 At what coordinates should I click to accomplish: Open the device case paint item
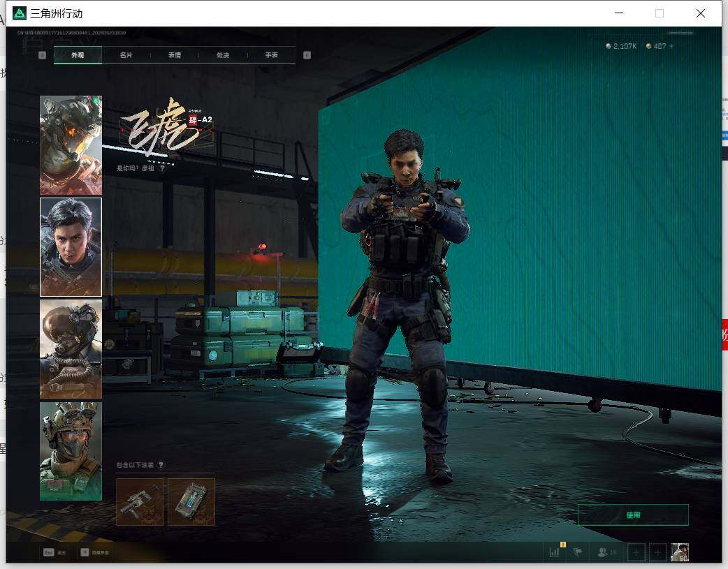click(191, 502)
